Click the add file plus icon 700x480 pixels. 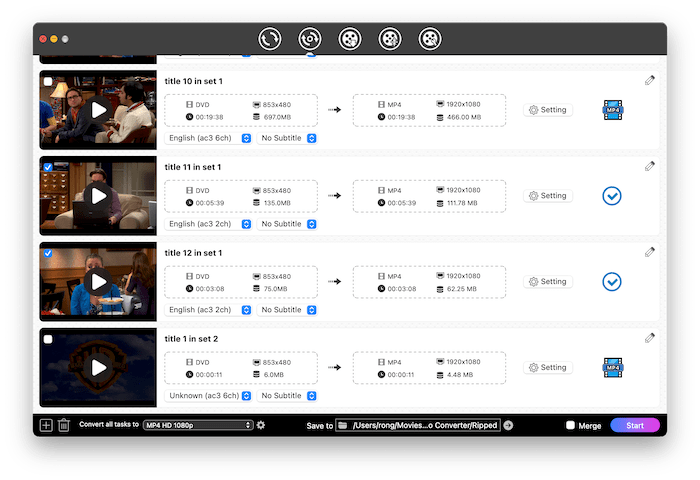pyautogui.click(x=46, y=425)
